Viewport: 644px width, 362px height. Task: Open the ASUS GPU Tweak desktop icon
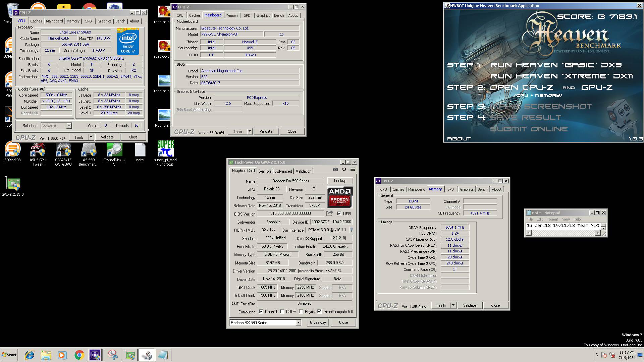pyautogui.click(x=38, y=154)
